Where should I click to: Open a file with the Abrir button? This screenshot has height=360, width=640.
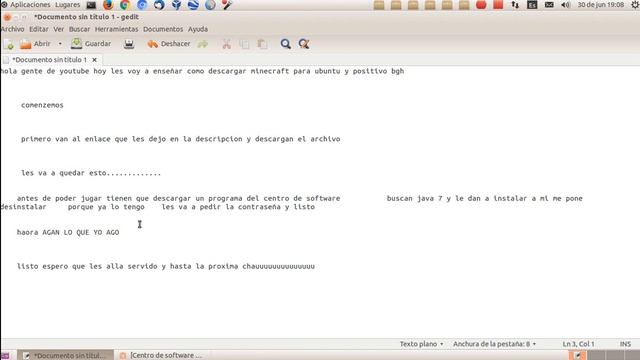click(36, 44)
